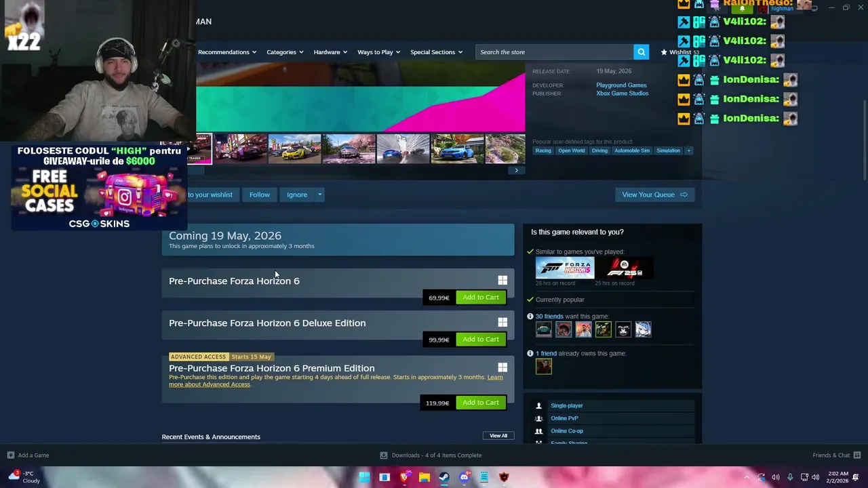
Task: Click the Online Co-op feature link
Action: pos(567,431)
